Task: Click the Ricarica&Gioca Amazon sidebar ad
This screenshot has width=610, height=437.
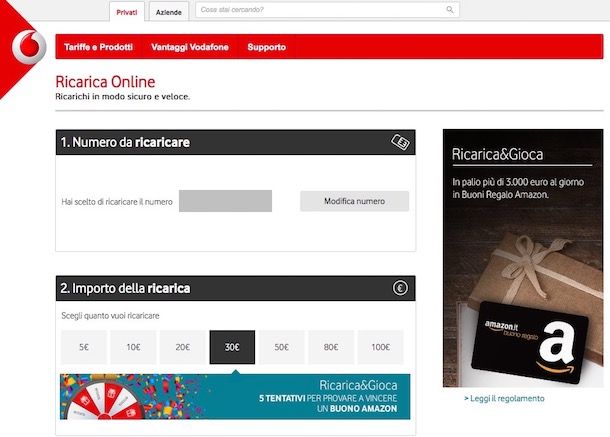Action: point(523,258)
